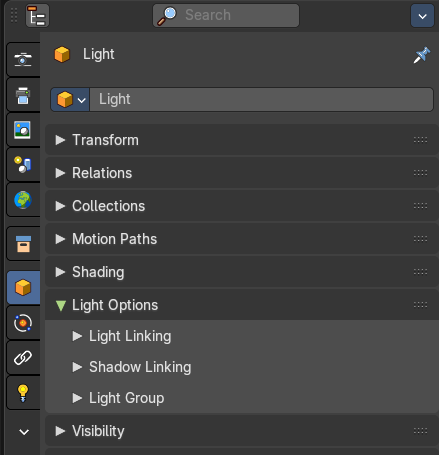The height and width of the screenshot is (455, 439).
Task: Select the active Object properties tab
Action: point(23,287)
